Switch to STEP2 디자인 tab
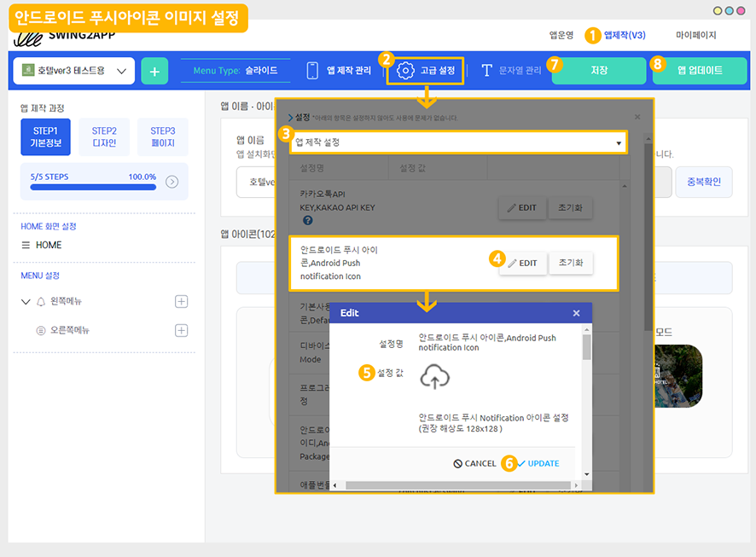This screenshot has width=756, height=557. [104, 136]
